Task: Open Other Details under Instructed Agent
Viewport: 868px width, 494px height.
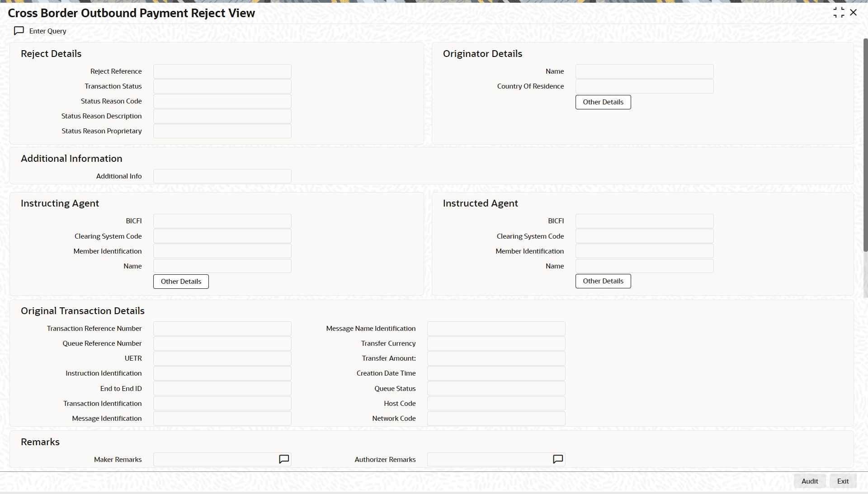Action: 603,281
